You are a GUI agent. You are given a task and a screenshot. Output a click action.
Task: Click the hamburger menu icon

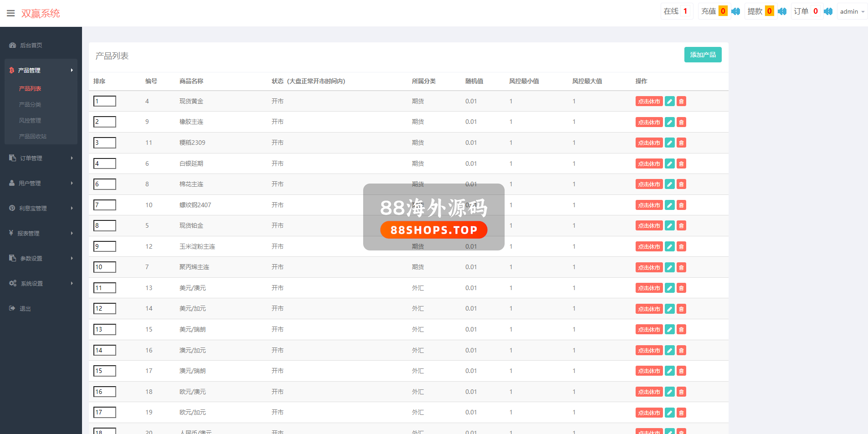click(x=11, y=13)
